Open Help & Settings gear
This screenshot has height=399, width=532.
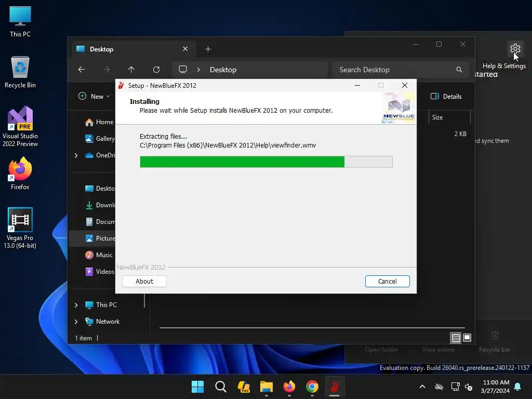pyautogui.click(x=515, y=49)
